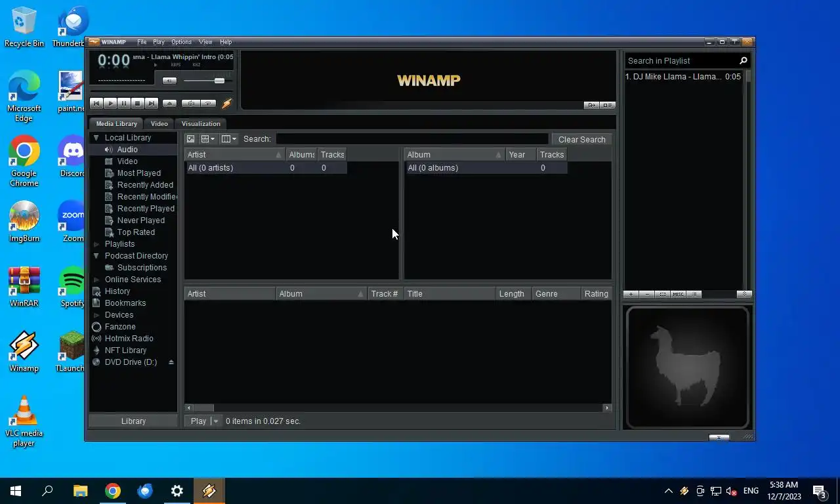This screenshot has width=840, height=504.
Task: Select DJ Mike Llama playlist entry
Action: click(x=683, y=77)
